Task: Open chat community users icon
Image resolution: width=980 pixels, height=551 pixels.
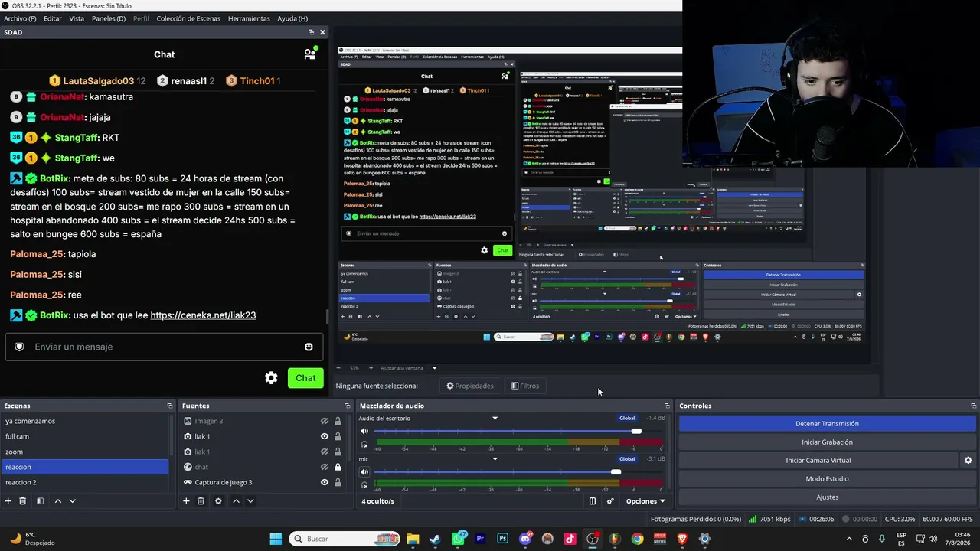Action: pos(310,54)
